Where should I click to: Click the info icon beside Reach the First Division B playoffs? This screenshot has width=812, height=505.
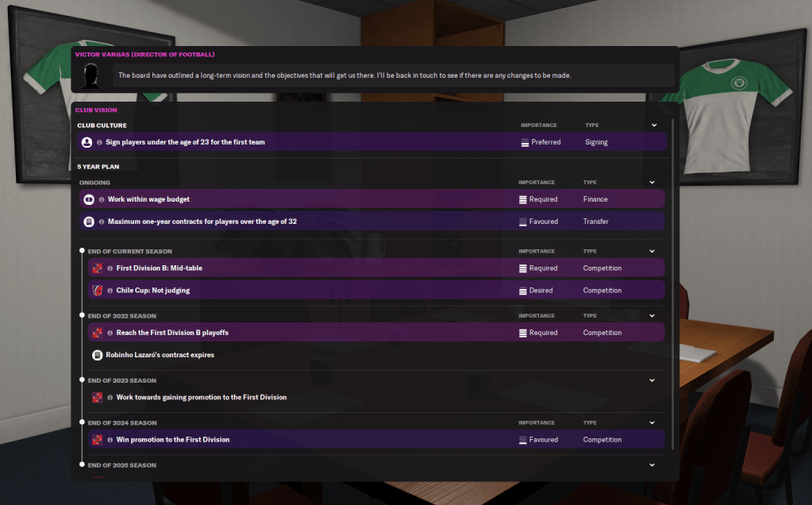111,333
